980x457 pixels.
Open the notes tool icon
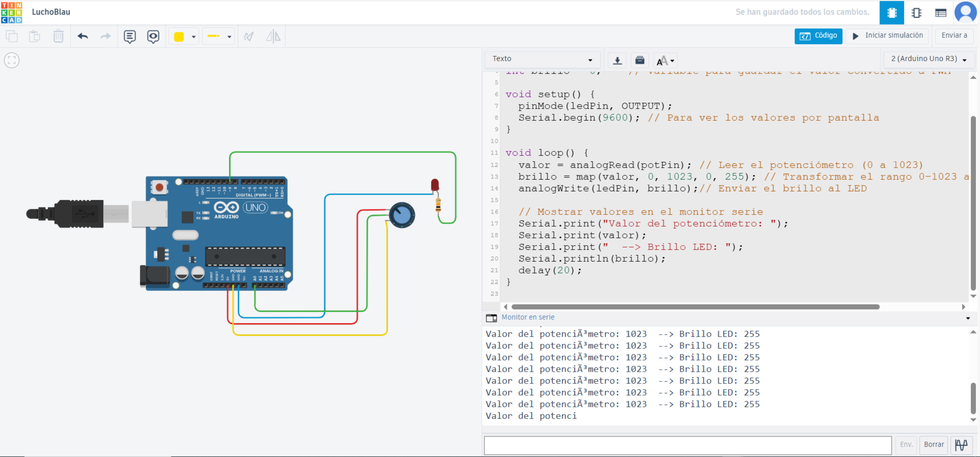[x=130, y=36]
